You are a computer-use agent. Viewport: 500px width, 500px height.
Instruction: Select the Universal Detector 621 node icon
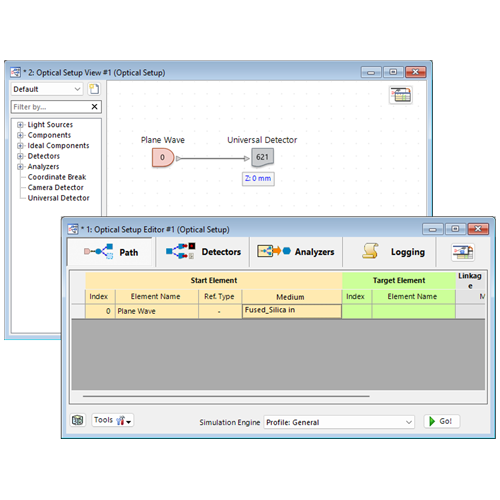(x=262, y=157)
